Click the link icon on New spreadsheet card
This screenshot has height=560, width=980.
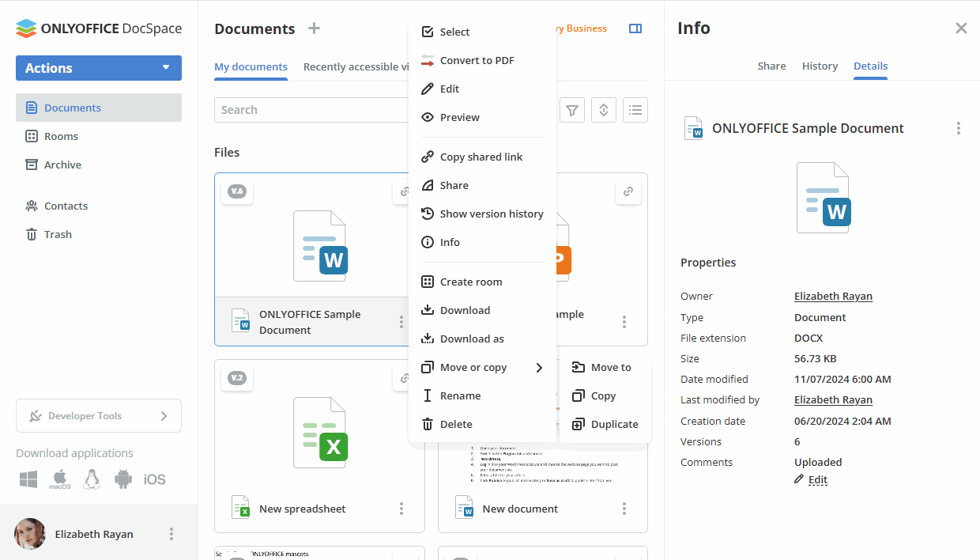point(404,378)
